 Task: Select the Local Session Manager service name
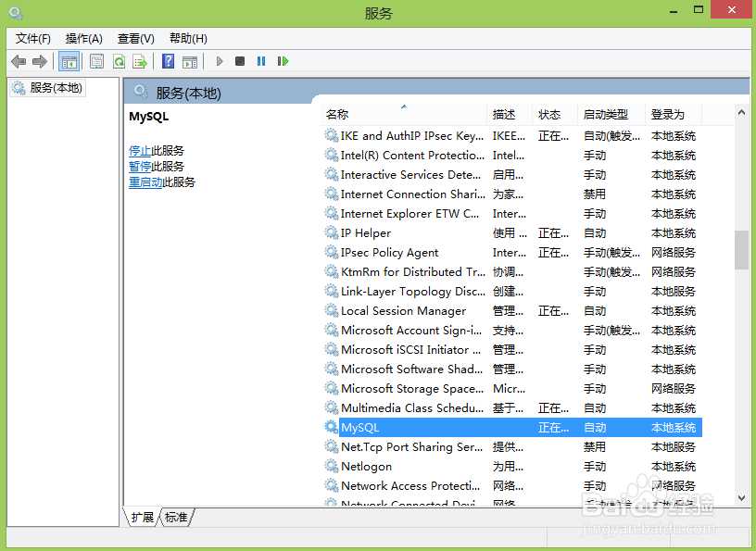coord(404,310)
